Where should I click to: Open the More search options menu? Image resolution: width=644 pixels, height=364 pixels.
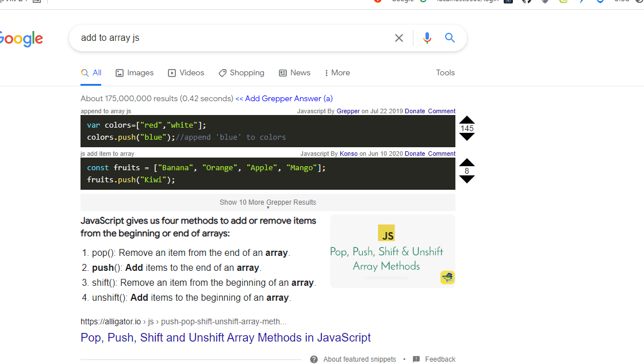(337, 72)
